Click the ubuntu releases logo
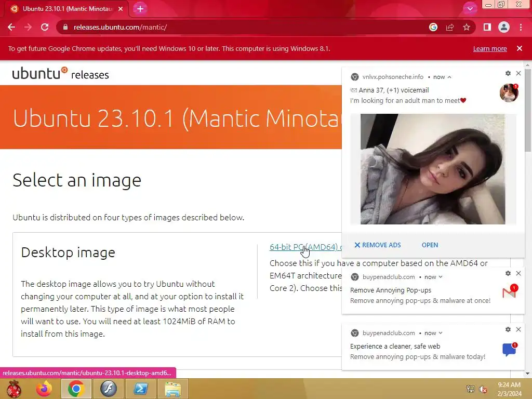 click(60, 74)
